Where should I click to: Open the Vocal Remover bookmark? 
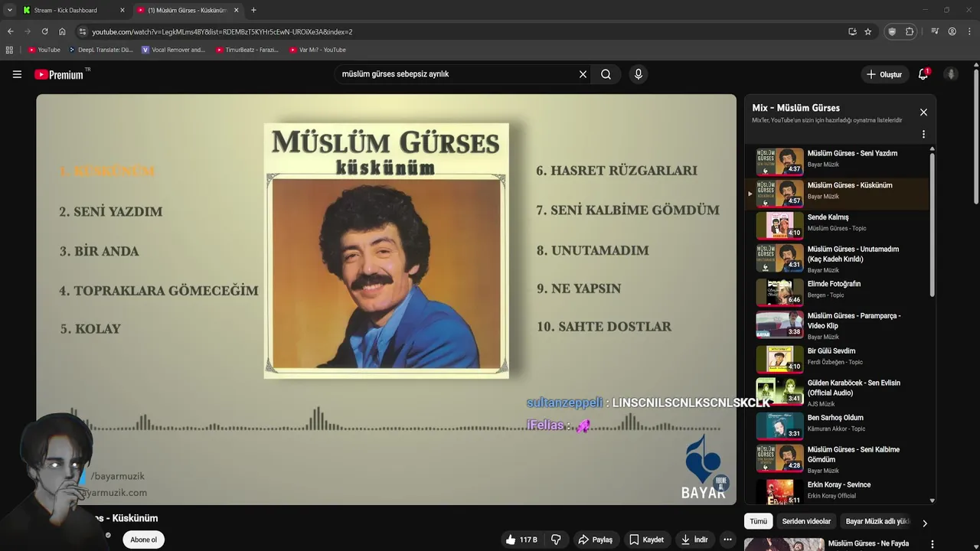coord(174,50)
